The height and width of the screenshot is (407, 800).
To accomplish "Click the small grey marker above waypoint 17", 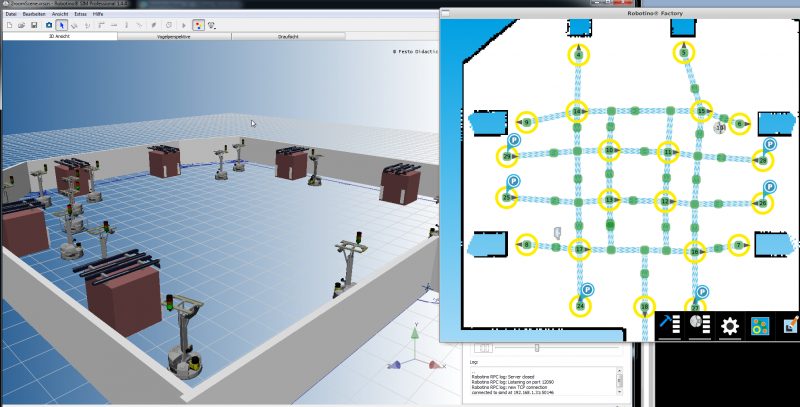I will (558, 233).
